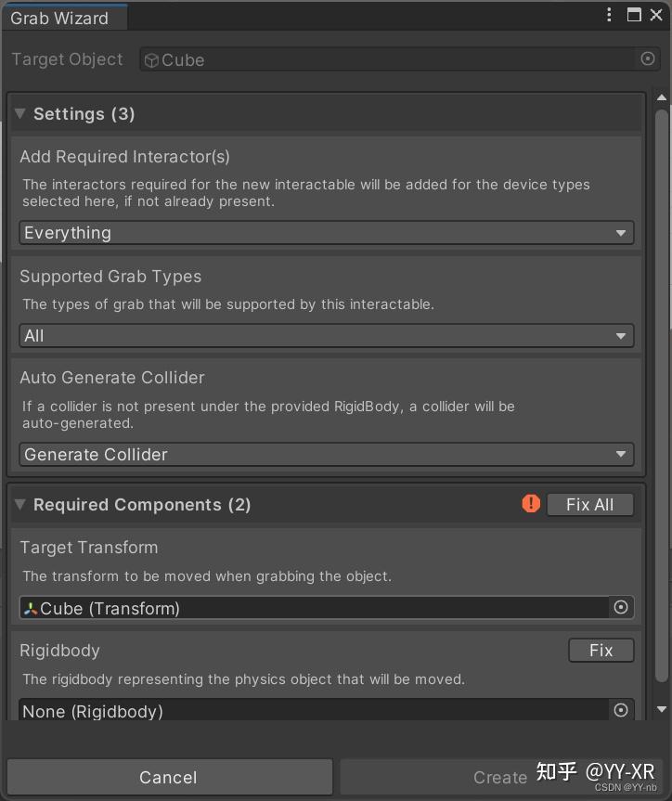The width and height of the screenshot is (672, 801).
Task: Click the cube prefab icon in Target Object
Action: (x=151, y=59)
